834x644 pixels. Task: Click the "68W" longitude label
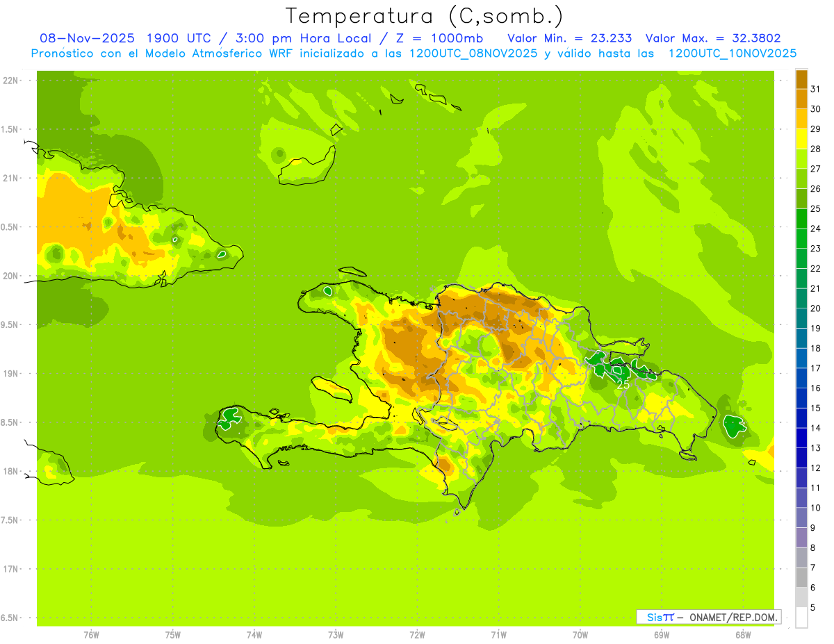coord(742,634)
